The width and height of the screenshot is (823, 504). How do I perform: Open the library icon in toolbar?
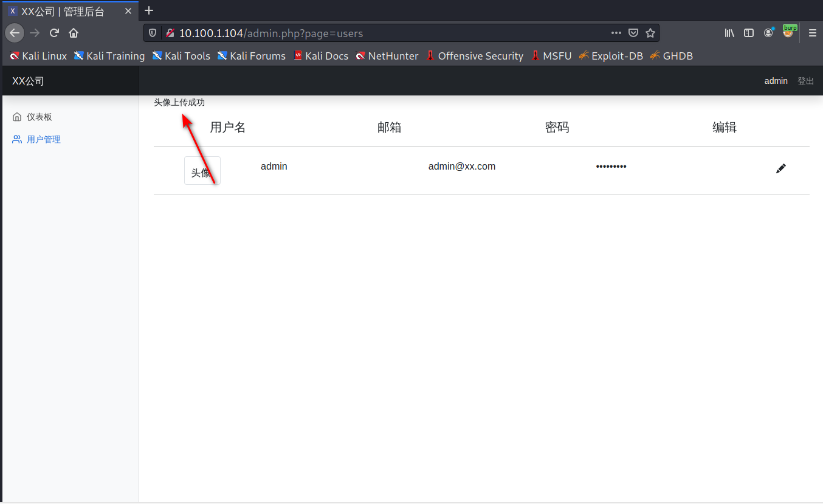[729, 33]
